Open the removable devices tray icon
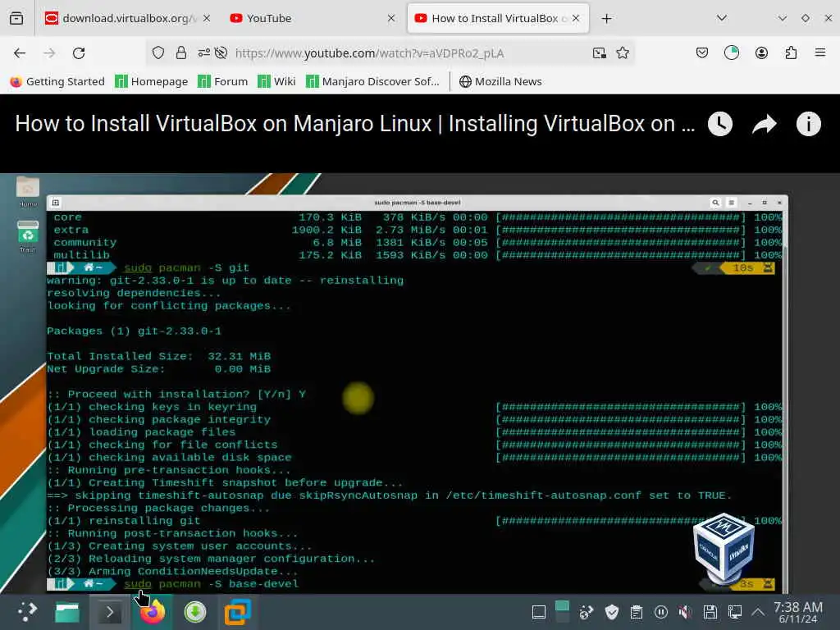Screen dimensions: 840x630 (x=710, y=612)
